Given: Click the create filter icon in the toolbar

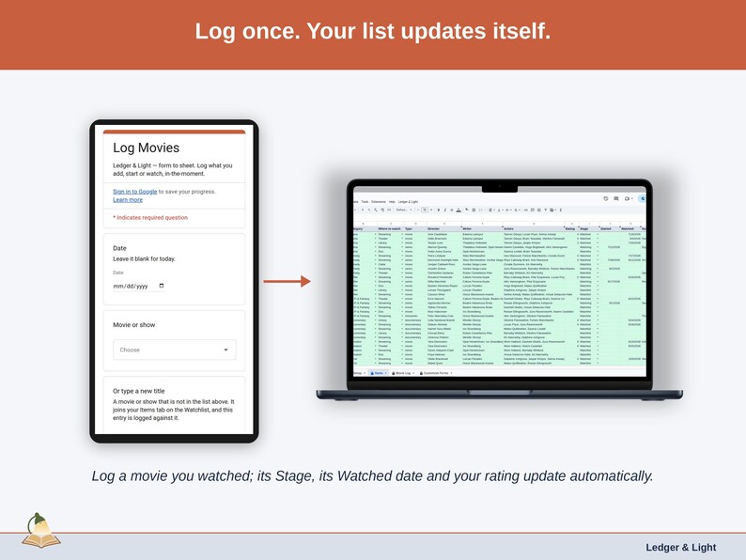Looking at the screenshot, I should (545, 210).
